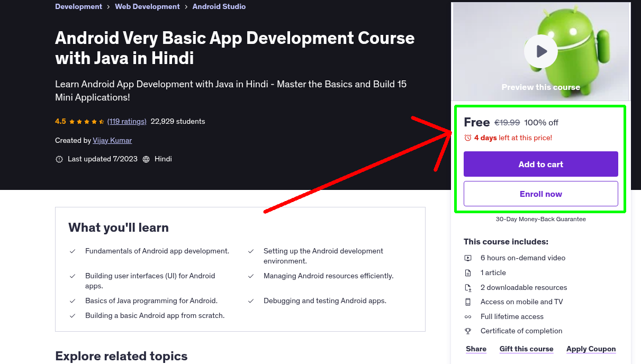Click This course includes heading
Image resolution: width=641 pixels, height=364 pixels.
click(506, 242)
